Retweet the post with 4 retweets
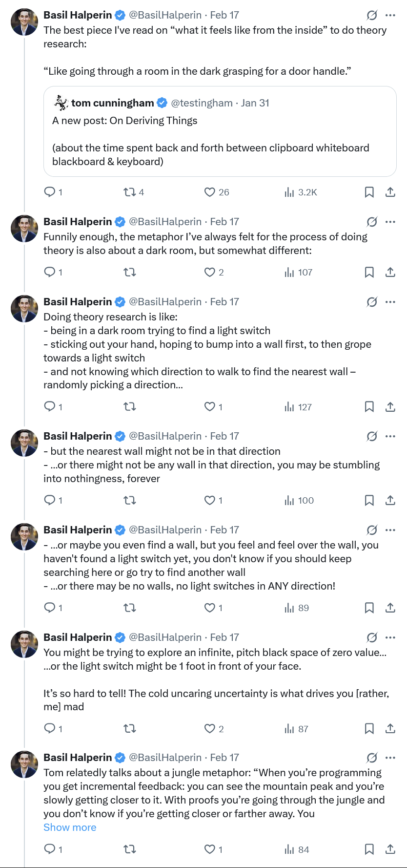407x868 pixels. click(x=130, y=192)
